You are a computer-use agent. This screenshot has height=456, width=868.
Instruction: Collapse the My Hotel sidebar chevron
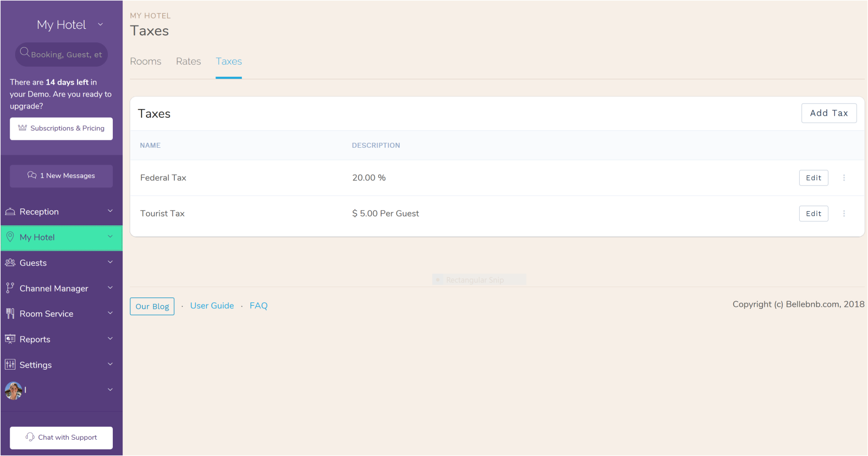point(110,237)
